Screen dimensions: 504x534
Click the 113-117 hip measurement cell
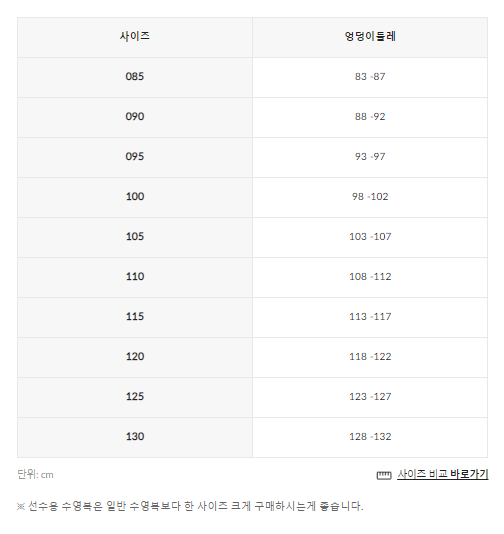pyautogui.click(x=370, y=317)
